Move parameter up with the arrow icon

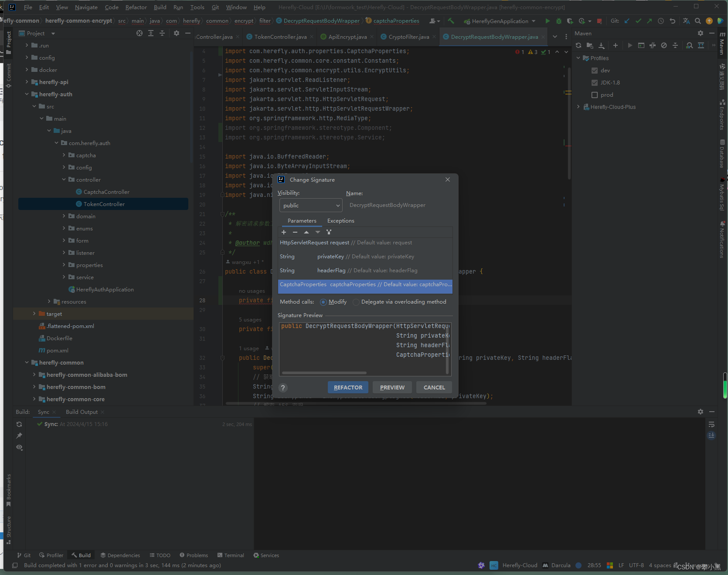coord(306,232)
